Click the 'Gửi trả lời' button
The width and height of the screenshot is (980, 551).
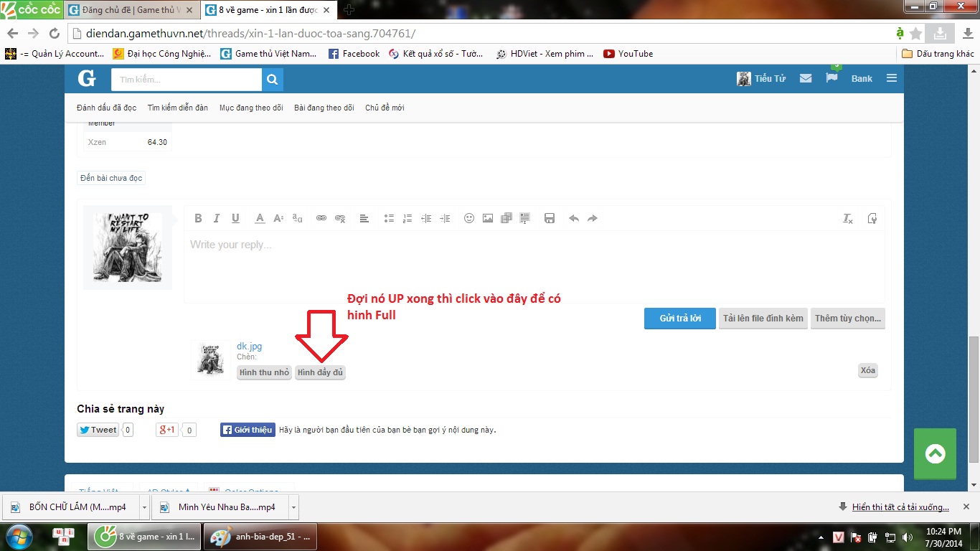pos(680,319)
